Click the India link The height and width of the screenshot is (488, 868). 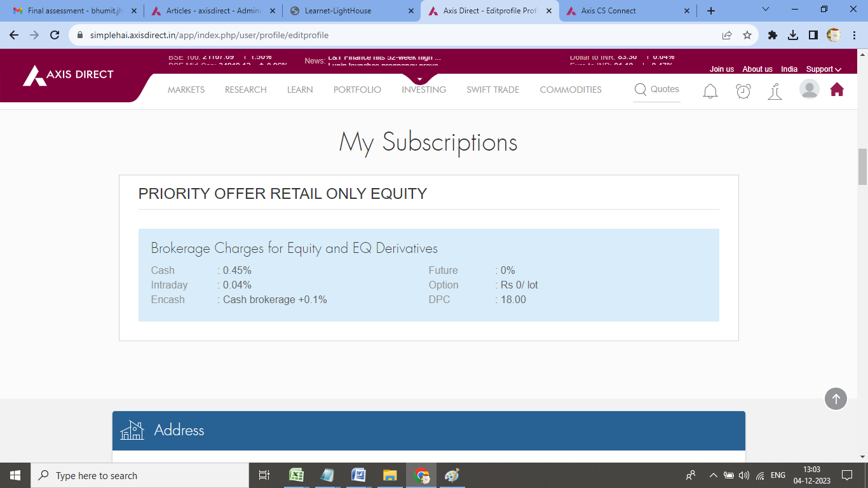[789, 69]
